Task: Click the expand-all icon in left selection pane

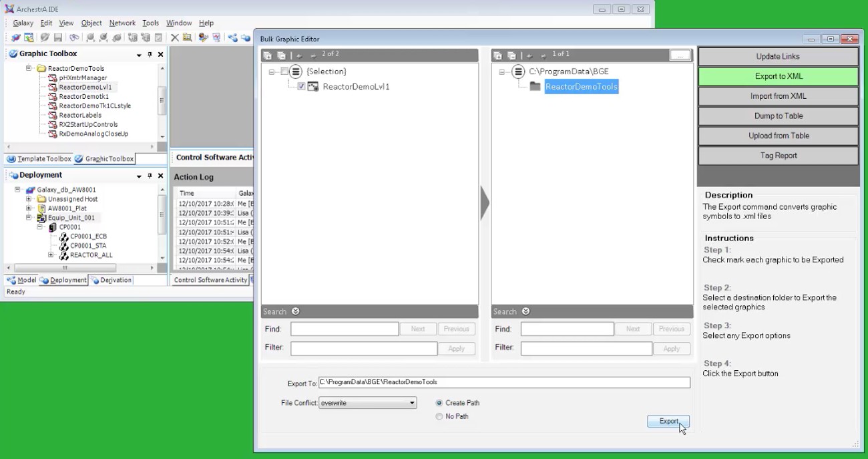Action: click(x=267, y=55)
